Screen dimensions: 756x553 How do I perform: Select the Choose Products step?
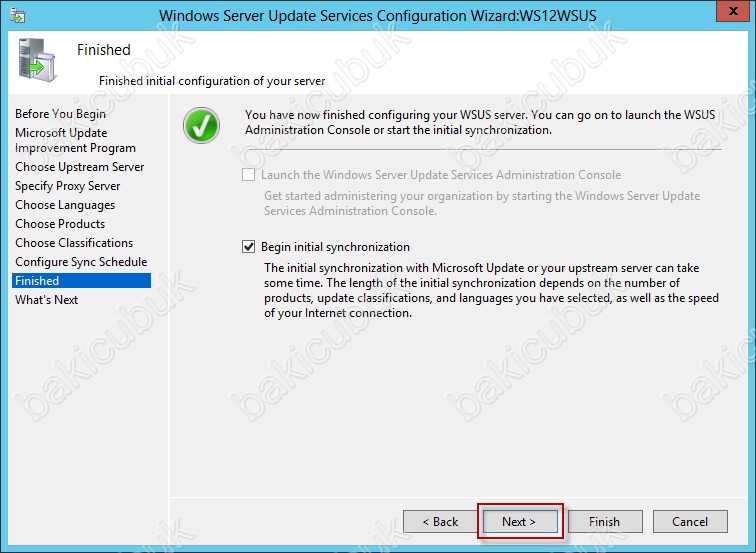coord(60,224)
